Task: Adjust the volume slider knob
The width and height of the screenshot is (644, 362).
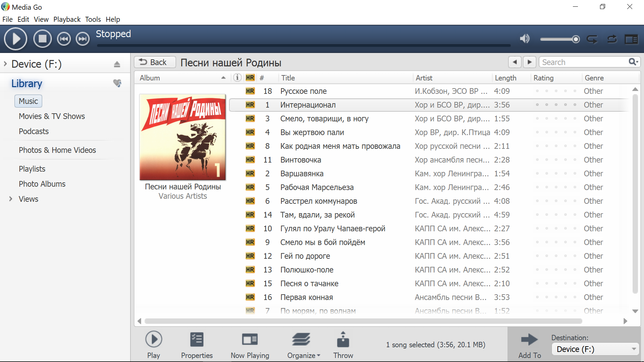Action: coord(576,40)
